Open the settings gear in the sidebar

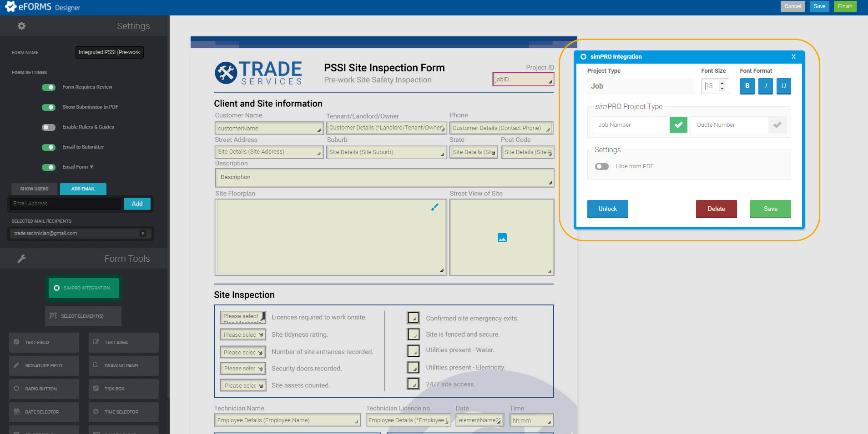click(x=21, y=26)
